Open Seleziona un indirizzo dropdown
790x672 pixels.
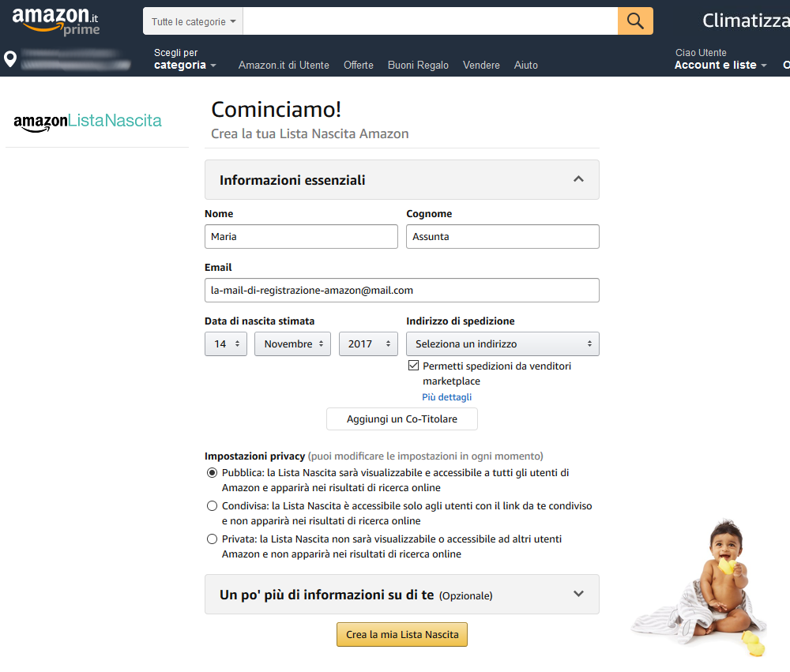[x=502, y=344]
